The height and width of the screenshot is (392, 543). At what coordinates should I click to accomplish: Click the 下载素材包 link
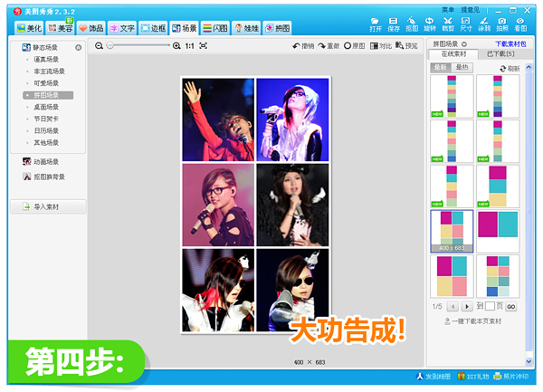(x=510, y=43)
